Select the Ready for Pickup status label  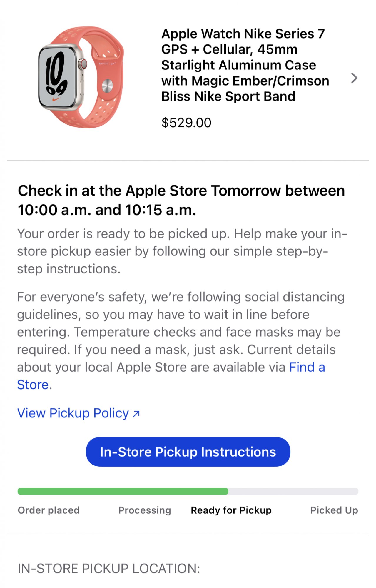231,510
